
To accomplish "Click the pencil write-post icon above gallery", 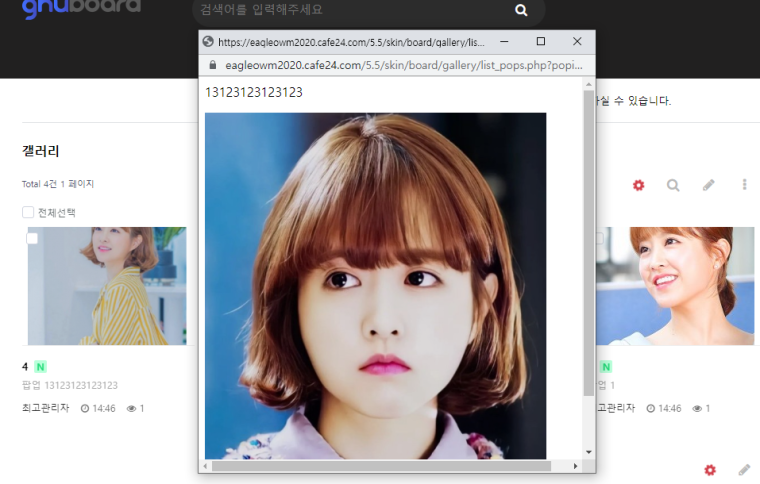I will pyautogui.click(x=708, y=185).
